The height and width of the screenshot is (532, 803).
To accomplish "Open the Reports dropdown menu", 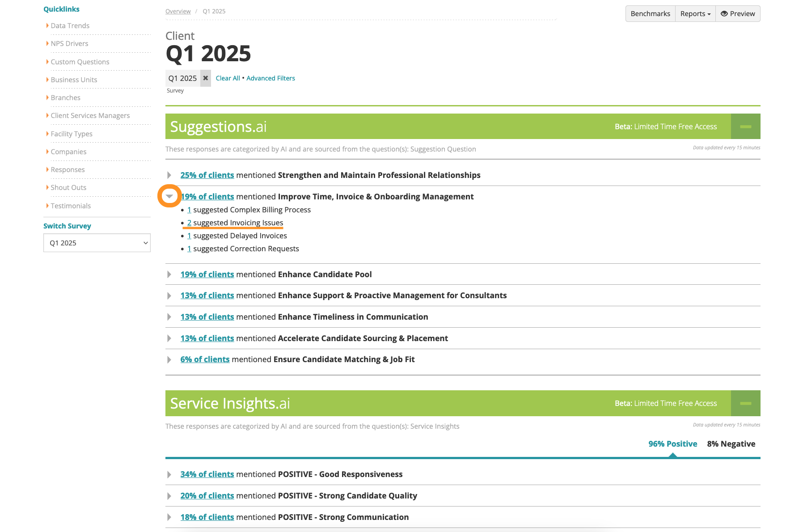I will (x=695, y=14).
